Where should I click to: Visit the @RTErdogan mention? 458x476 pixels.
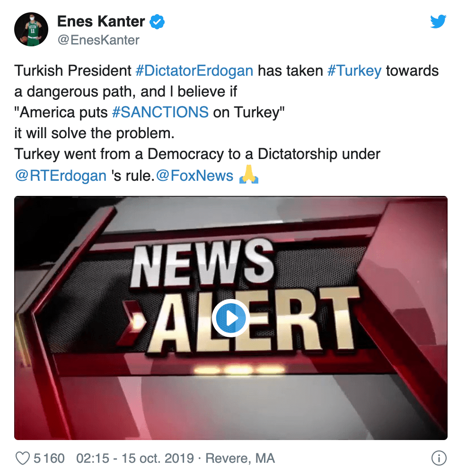click(61, 176)
